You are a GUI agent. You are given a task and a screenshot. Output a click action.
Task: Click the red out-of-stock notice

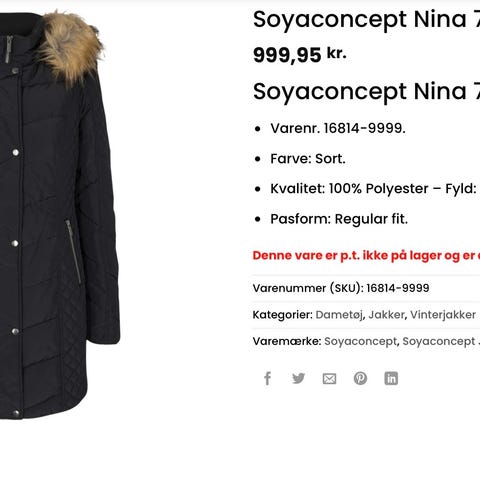click(x=366, y=256)
